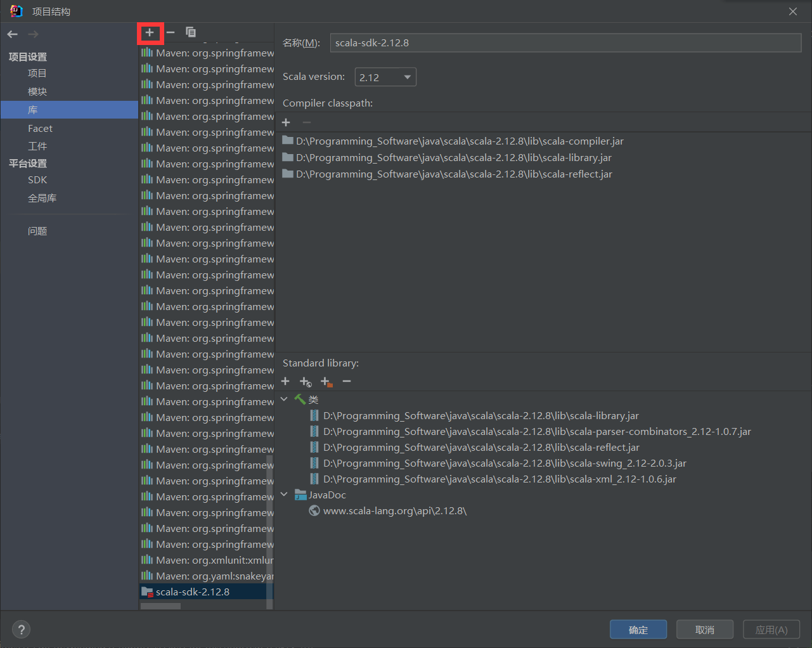Close the 项目结构 dialog
812x648 pixels.
tap(793, 11)
